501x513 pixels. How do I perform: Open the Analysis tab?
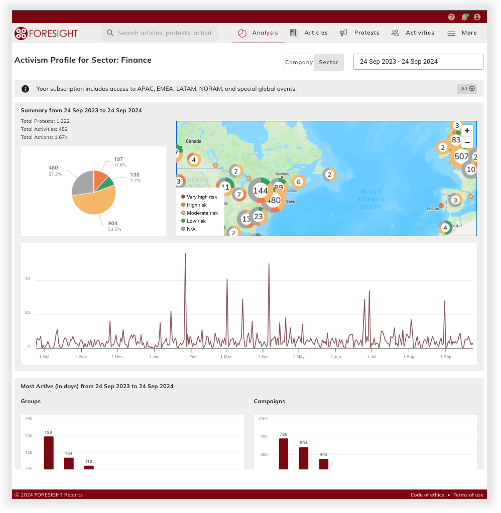click(258, 33)
